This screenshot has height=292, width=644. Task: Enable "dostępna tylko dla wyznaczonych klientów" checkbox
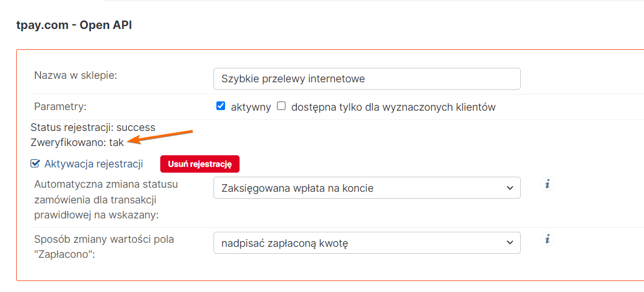[x=282, y=106]
